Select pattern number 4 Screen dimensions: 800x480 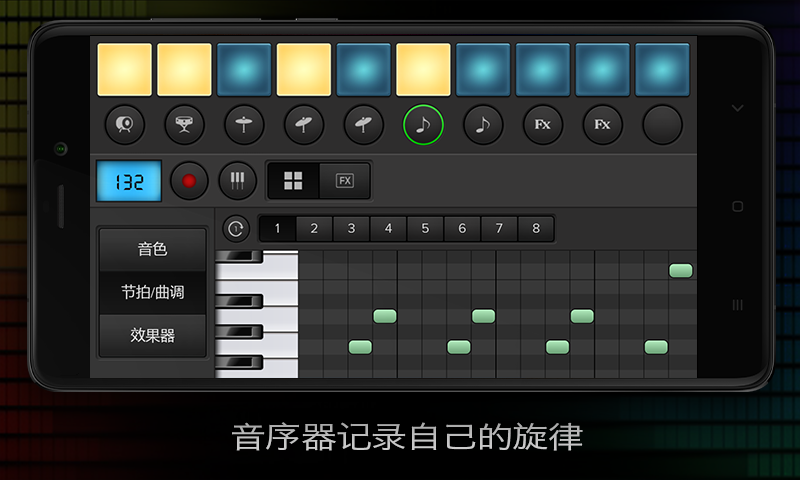pyautogui.click(x=388, y=229)
